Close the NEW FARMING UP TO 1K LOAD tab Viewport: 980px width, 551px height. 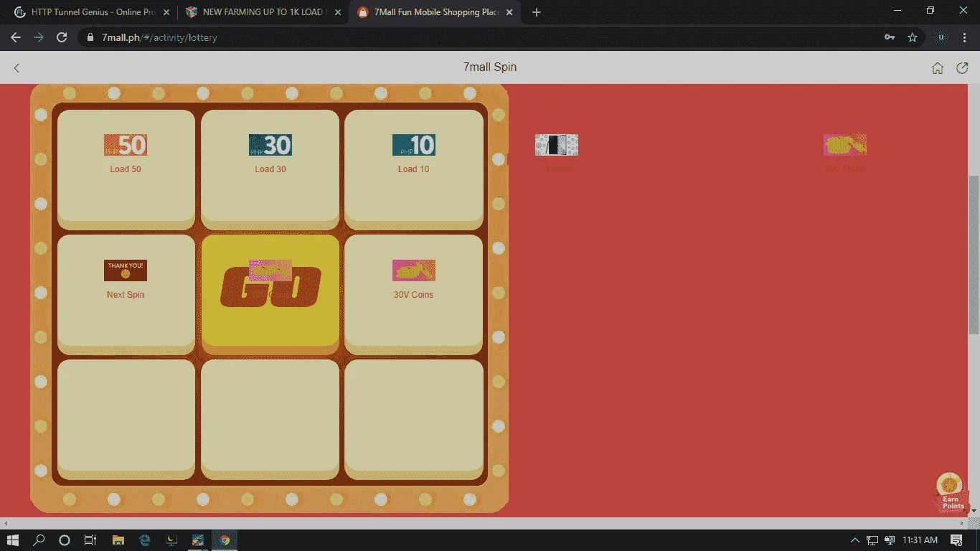point(338,12)
